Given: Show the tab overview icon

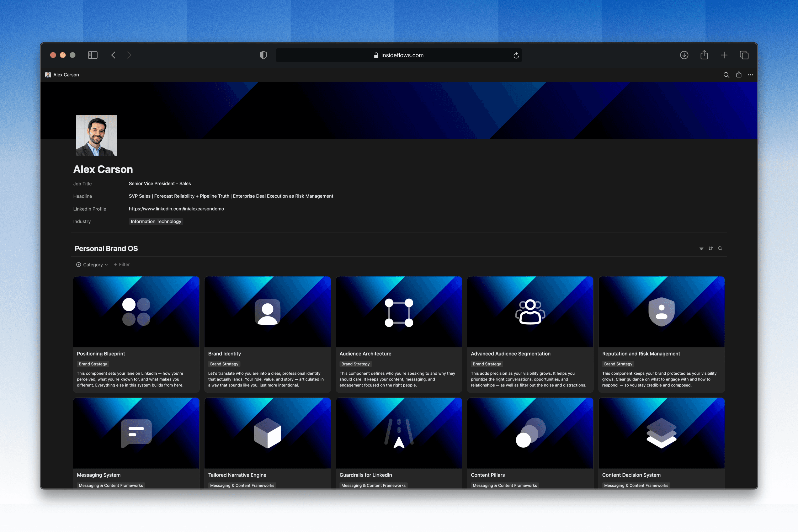Looking at the screenshot, I should [744, 55].
